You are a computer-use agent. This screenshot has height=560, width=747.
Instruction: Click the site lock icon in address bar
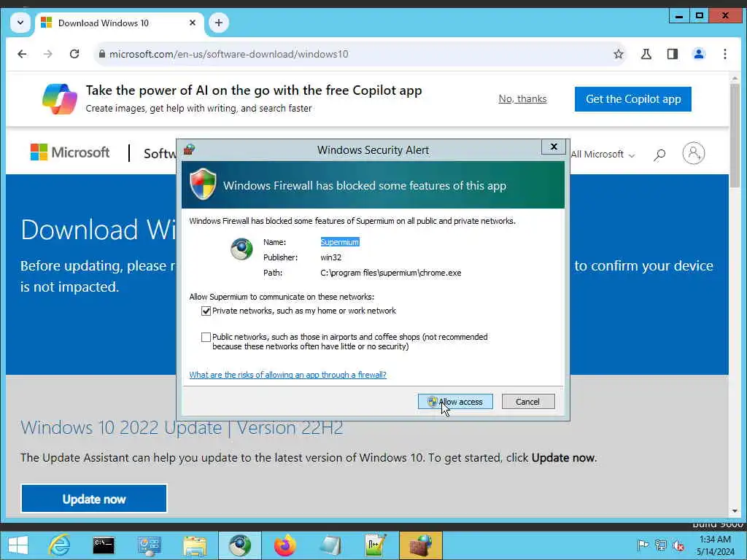point(101,54)
